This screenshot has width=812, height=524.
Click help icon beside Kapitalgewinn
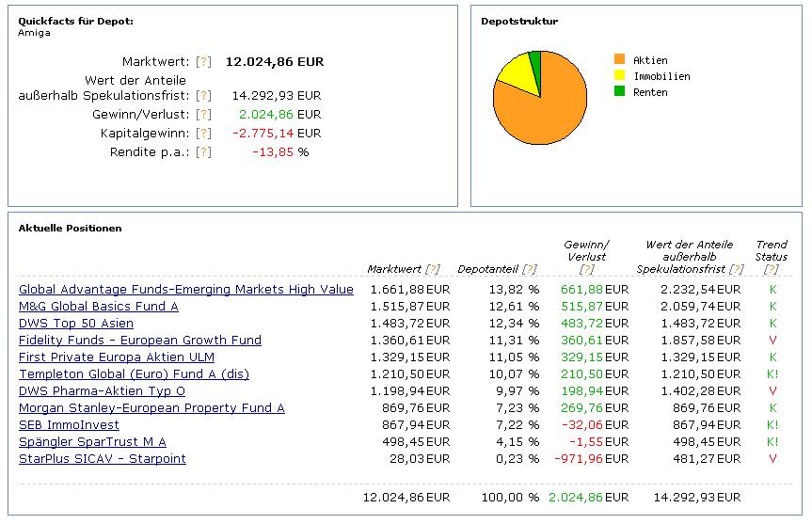pyautogui.click(x=203, y=134)
